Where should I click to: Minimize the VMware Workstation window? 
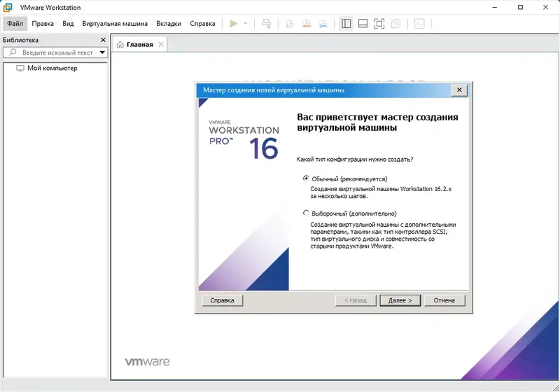(495, 7)
